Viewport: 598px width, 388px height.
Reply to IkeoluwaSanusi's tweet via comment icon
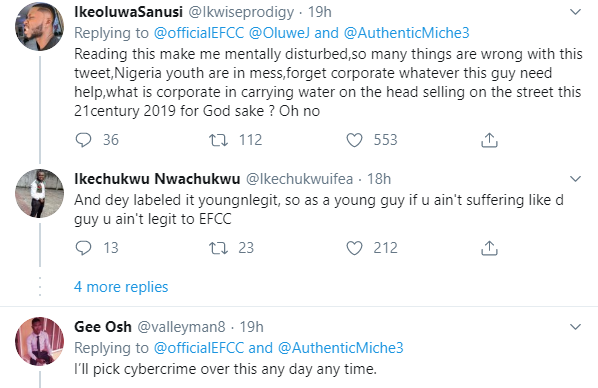pyautogui.click(x=83, y=140)
